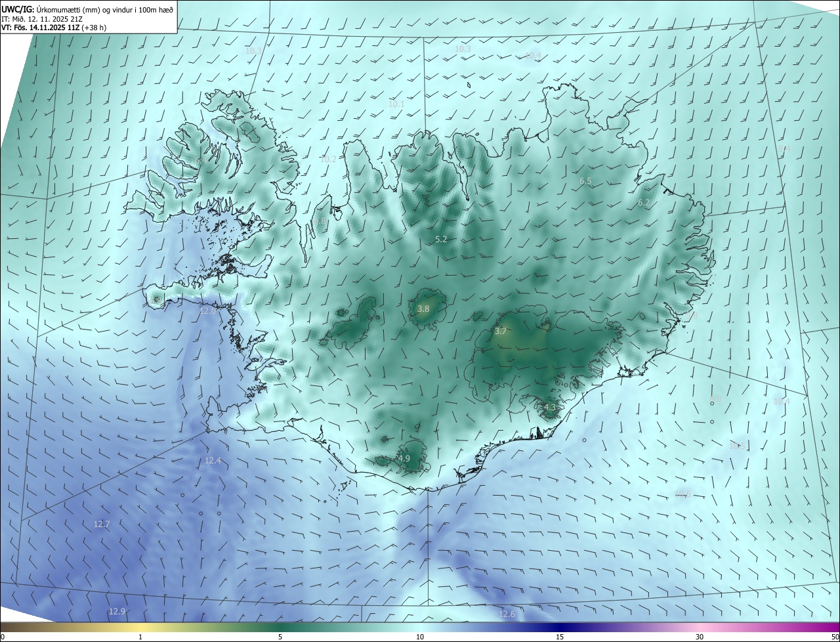The image size is (840, 642).
Task: Select the 30 tick on the colour scale
Action: [x=700, y=637]
